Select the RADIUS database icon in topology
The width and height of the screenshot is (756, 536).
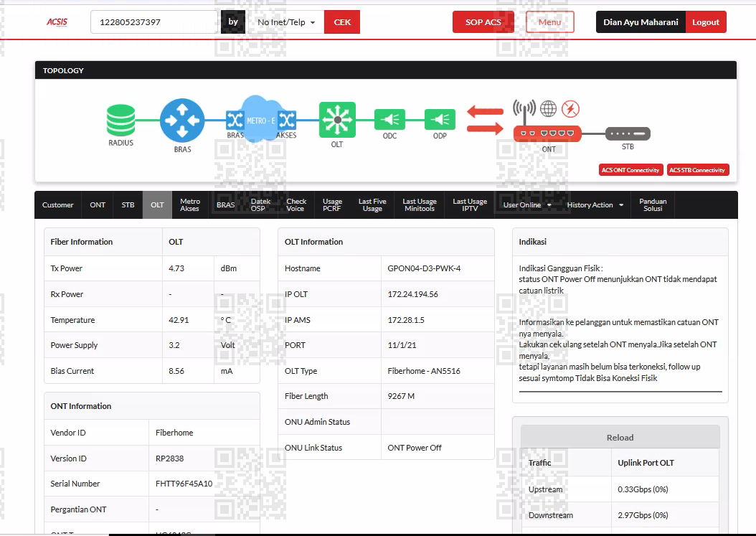121,120
